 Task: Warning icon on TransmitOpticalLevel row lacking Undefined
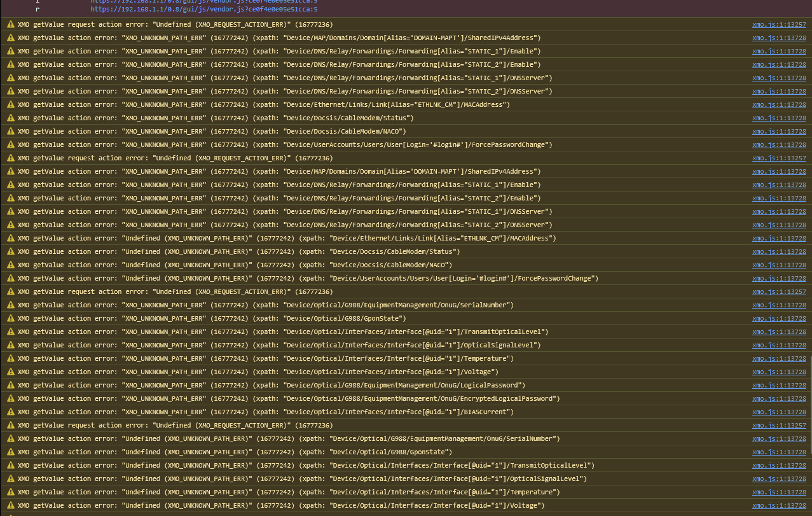pos(10,331)
